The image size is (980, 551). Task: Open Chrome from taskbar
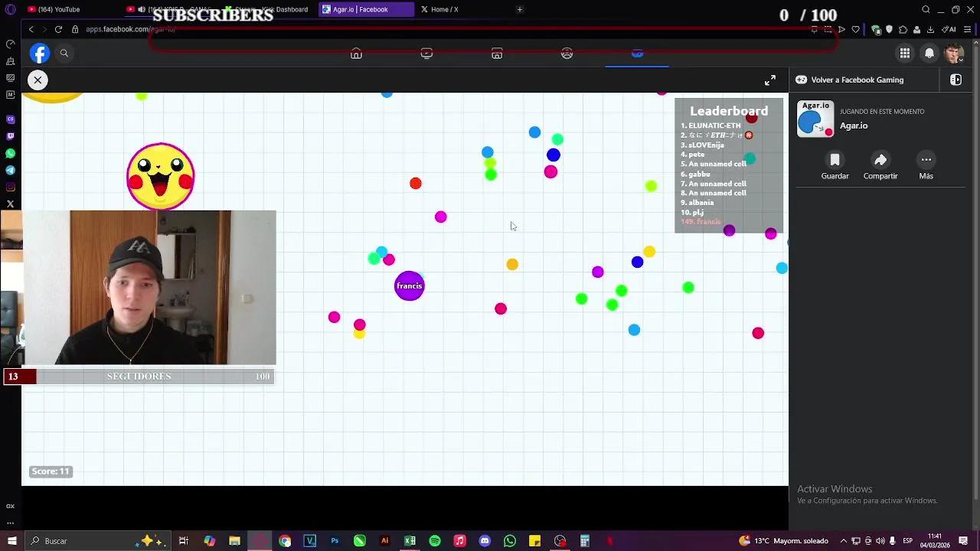point(285,541)
